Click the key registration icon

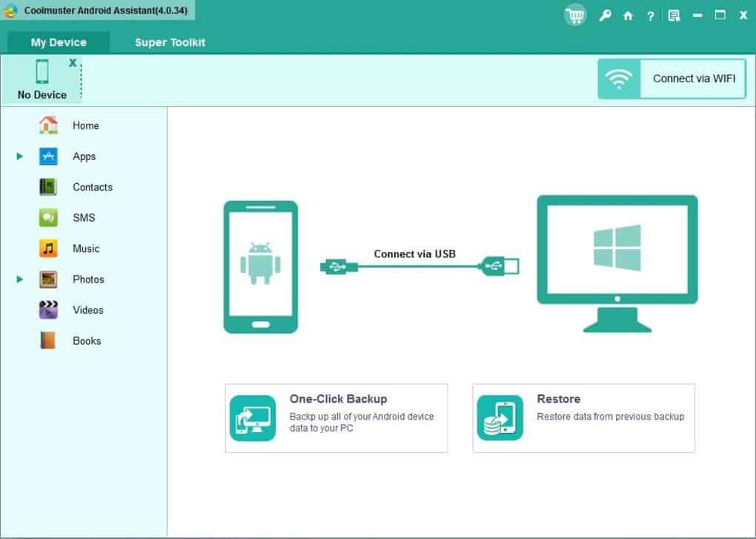tap(605, 15)
